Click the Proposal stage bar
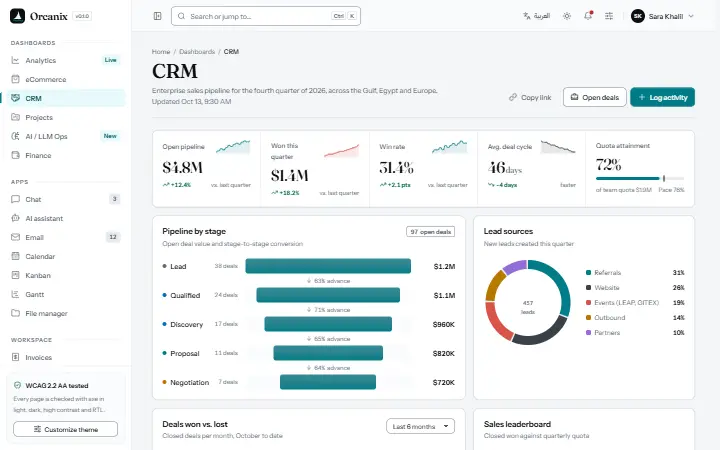This screenshot has width=720, height=450. coord(328,353)
